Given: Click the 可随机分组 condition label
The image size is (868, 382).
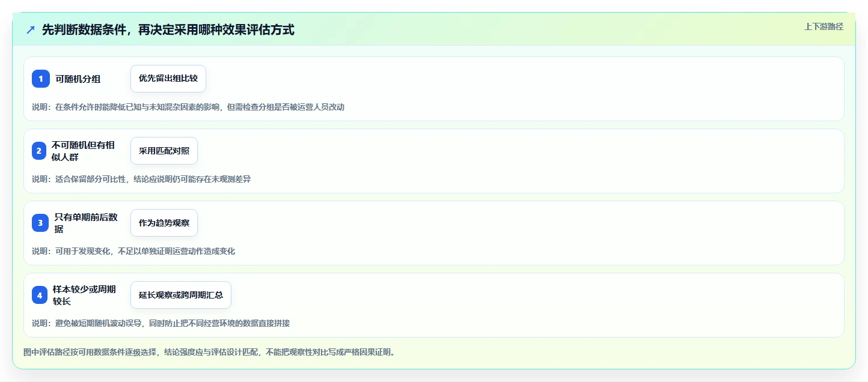Looking at the screenshot, I should click(x=78, y=79).
